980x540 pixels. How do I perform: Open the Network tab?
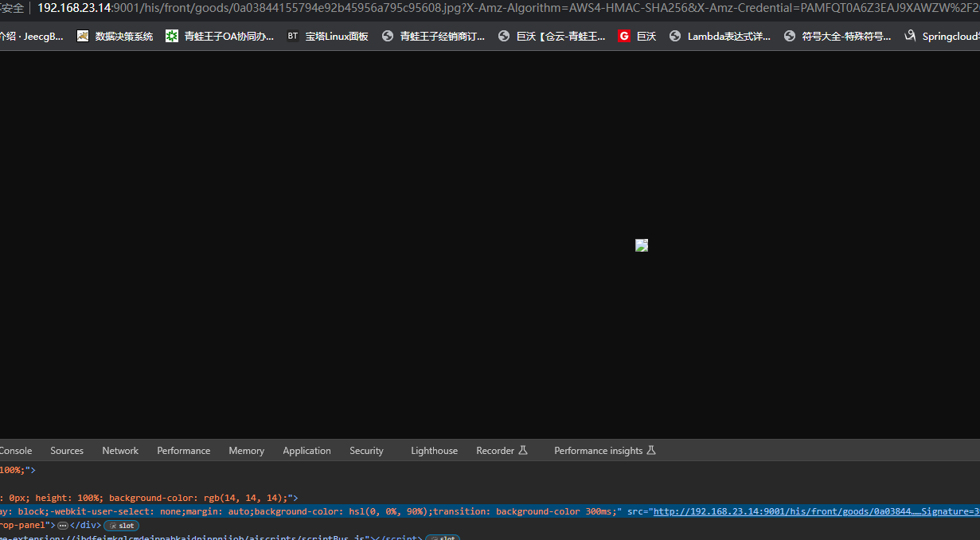point(120,451)
